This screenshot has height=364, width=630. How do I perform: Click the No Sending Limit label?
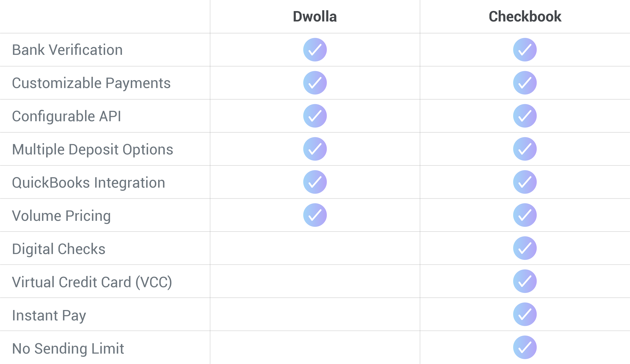point(68,349)
